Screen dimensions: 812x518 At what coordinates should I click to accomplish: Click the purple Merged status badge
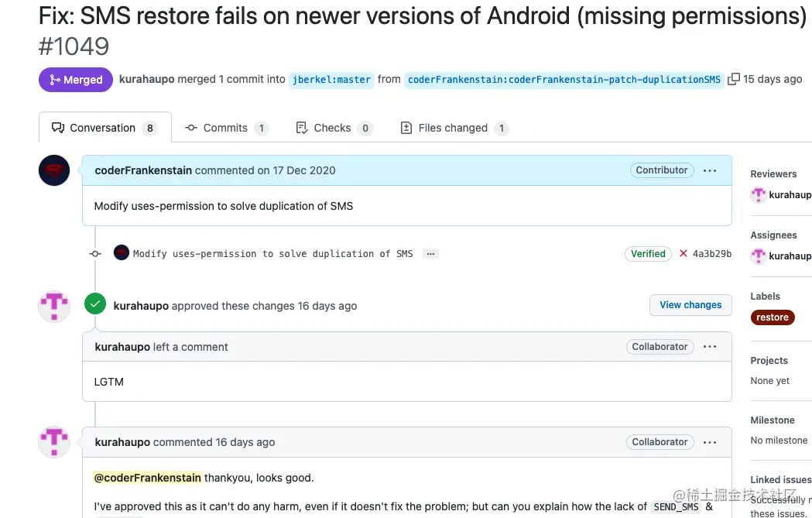76,80
